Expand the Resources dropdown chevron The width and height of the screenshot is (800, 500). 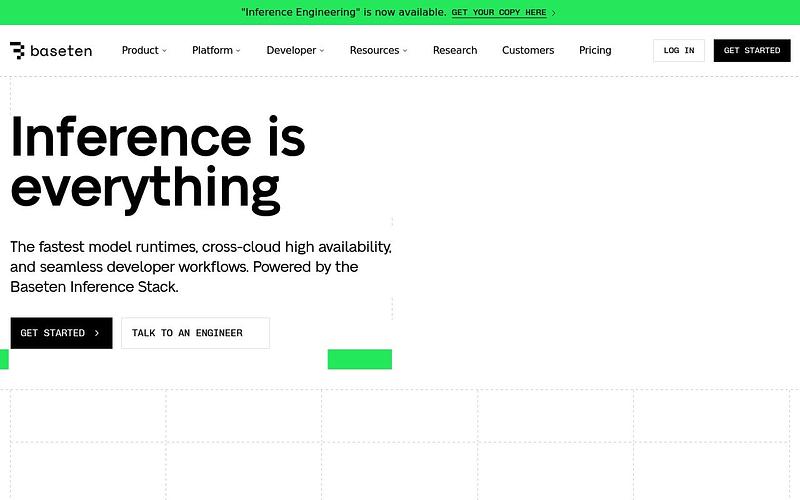tap(405, 51)
